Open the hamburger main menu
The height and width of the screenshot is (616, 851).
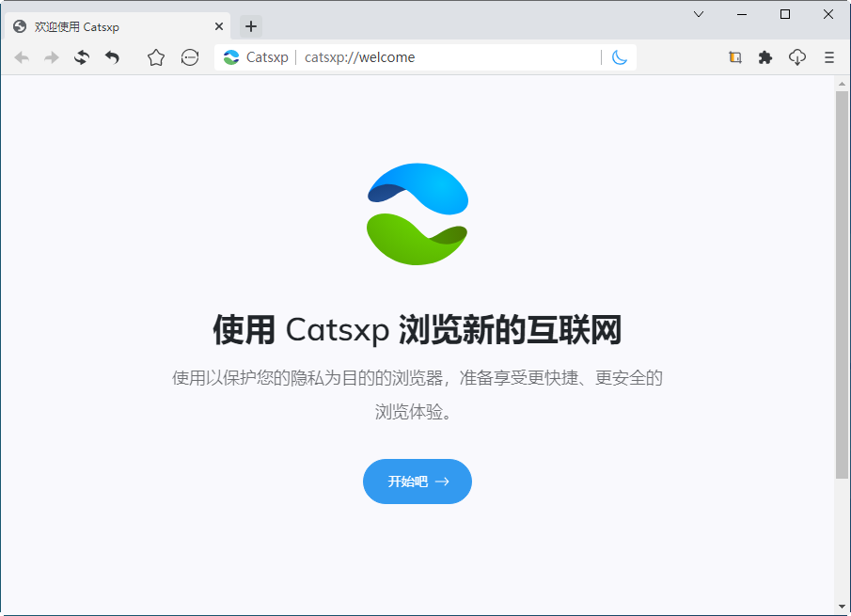click(828, 57)
